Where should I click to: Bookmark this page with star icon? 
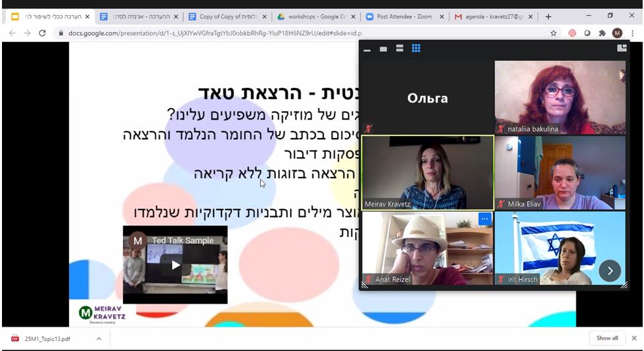coord(553,34)
